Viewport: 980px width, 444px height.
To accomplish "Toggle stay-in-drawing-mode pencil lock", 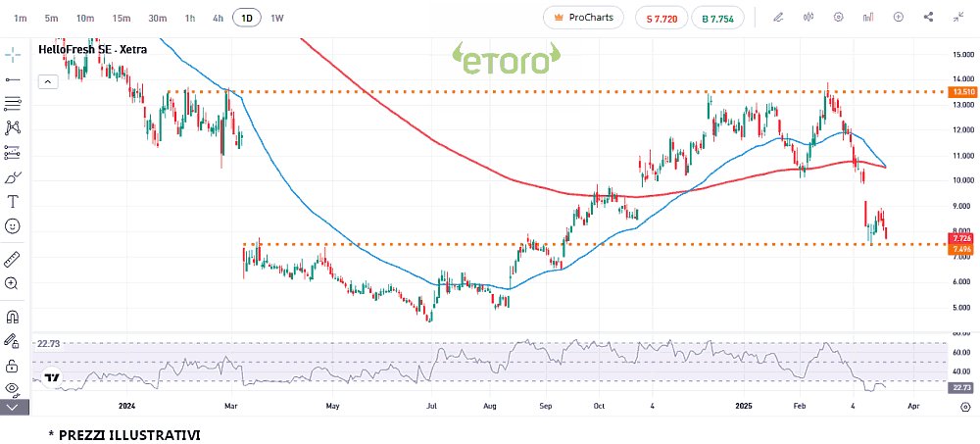I will [x=11, y=341].
